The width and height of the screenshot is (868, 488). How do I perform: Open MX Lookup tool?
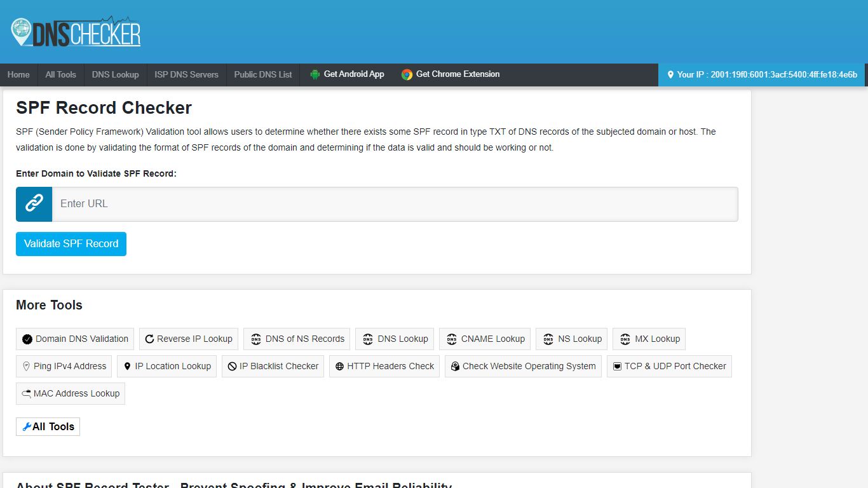(649, 339)
